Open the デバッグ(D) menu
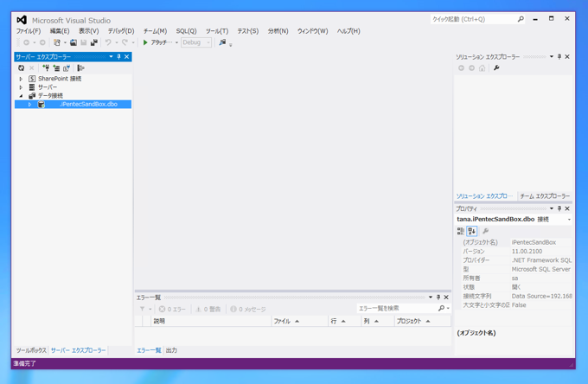588x384 pixels. click(x=121, y=31)
